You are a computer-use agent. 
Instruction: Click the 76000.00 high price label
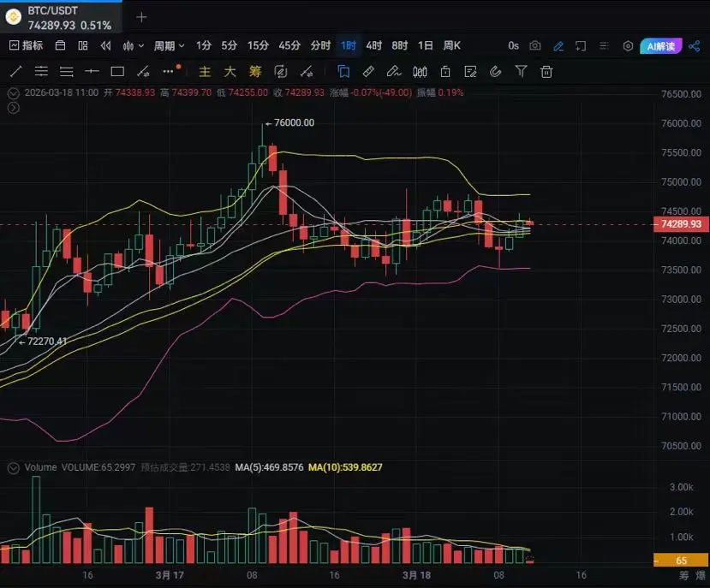tap(294, 122)
